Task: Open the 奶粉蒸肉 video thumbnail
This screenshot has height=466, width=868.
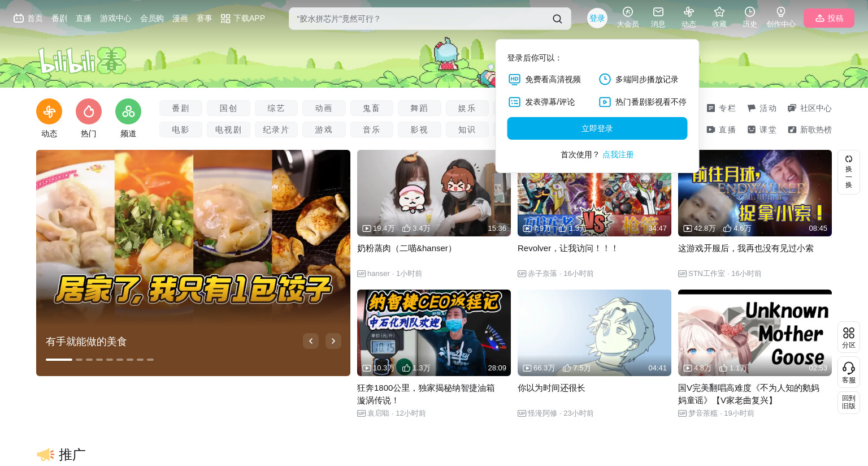Action: (434, 193)
